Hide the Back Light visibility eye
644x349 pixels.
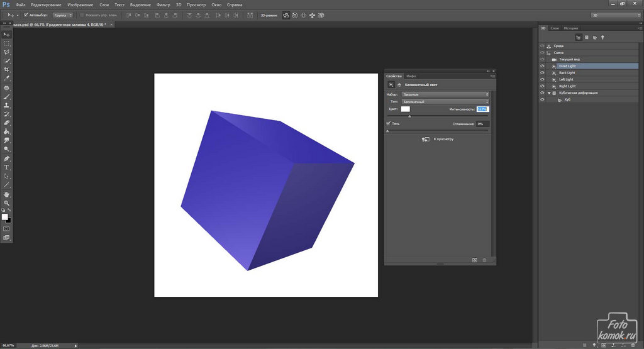coord(542,73)
